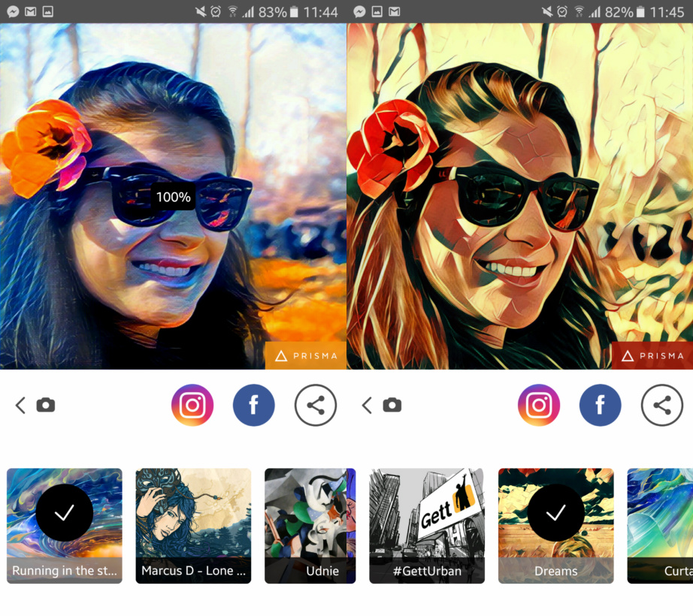Tap the red PRISMA watermark badge
693x616 pixels.
pos(652,356)
